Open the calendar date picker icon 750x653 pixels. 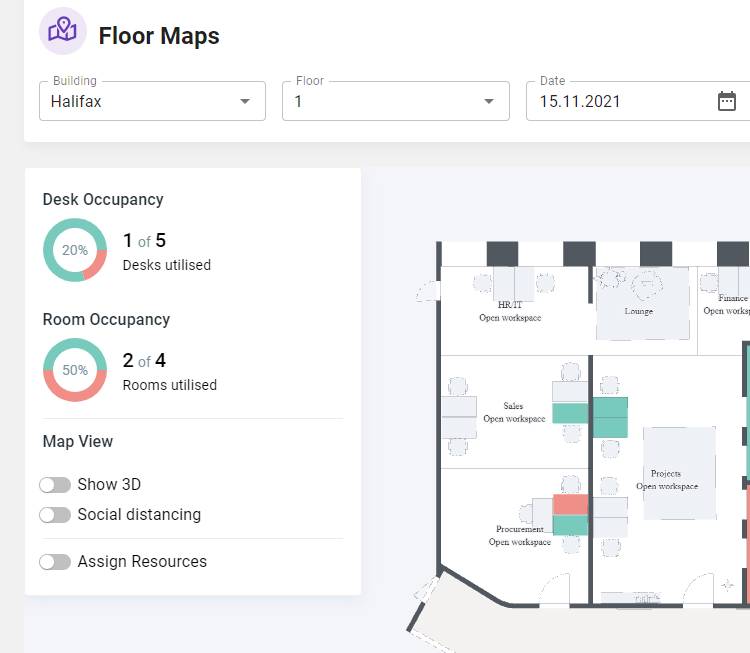click(727, 101)
